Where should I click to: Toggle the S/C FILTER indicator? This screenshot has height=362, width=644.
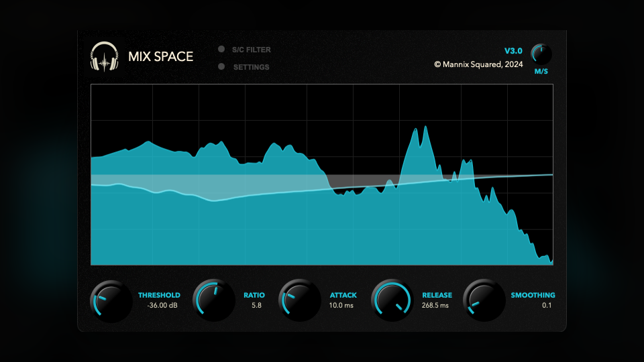(221, 49)
